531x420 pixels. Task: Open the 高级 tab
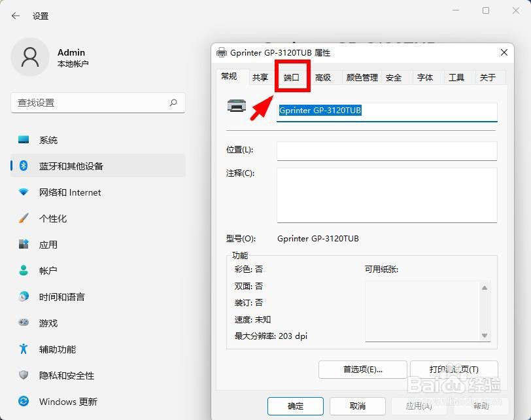click(323, 78)
